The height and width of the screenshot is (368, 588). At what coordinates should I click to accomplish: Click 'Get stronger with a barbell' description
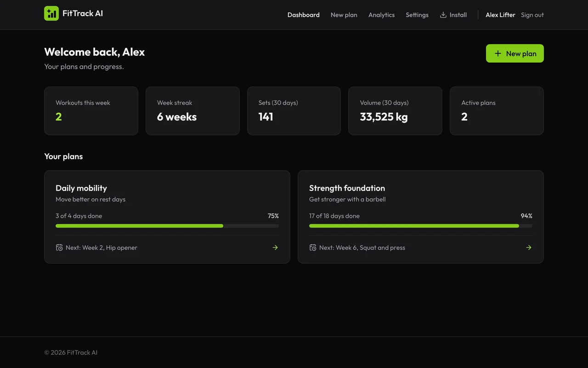coord(347,199)
